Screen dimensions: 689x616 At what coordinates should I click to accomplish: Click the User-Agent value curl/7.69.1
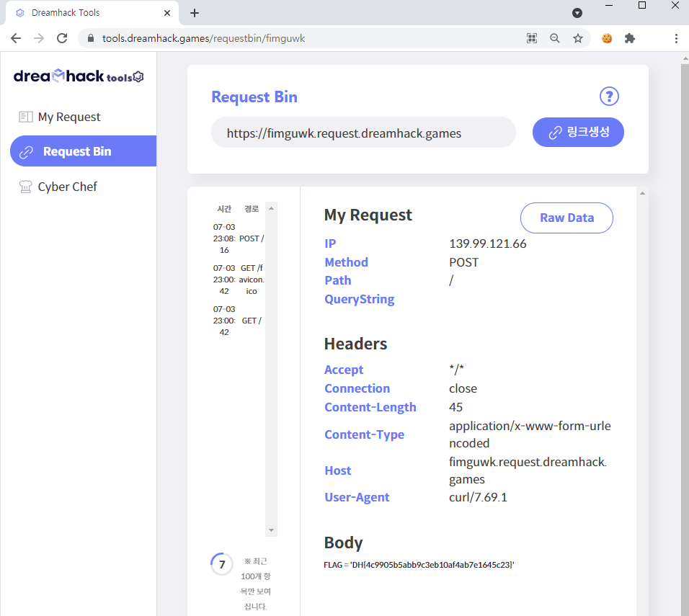click(x=478, y=497)
